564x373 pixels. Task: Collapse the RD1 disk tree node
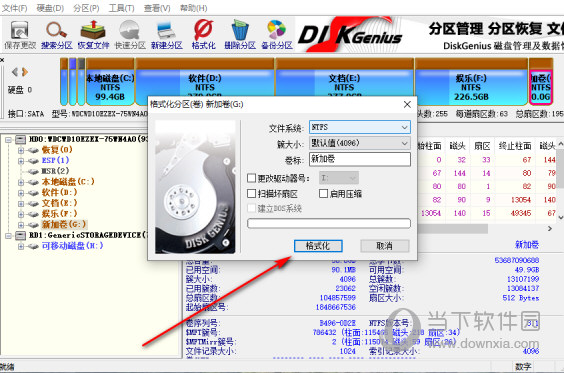pos(8,236)
